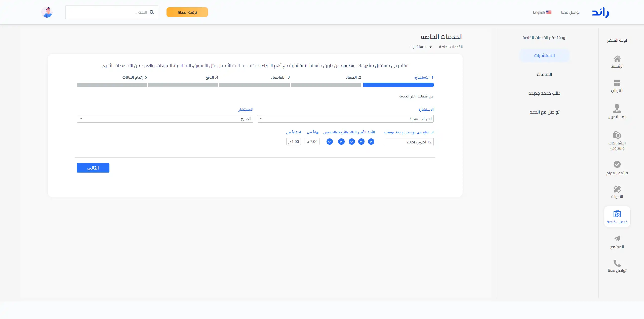Open the القوالب templates icon
Image resolution: width=644 pixels, height=319 pixels.
click(617, 83)
